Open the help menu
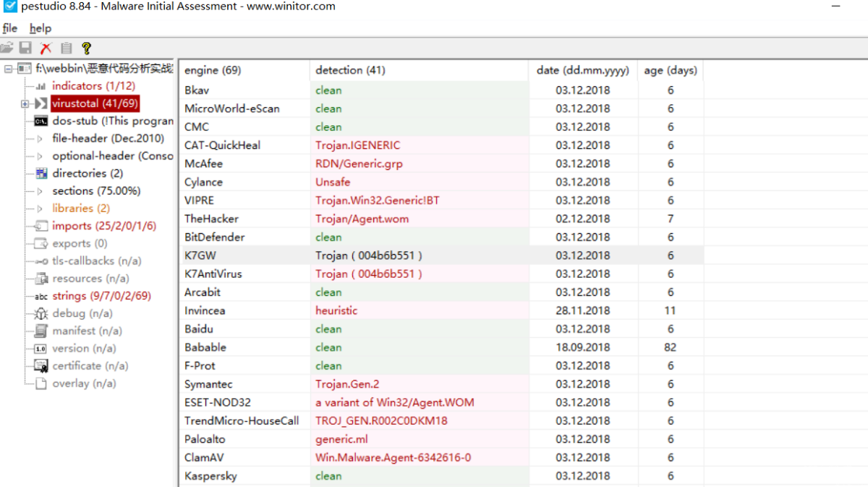The height and width of the screenshot is (487, 868). pyautogui.click(x=40, y=28)
